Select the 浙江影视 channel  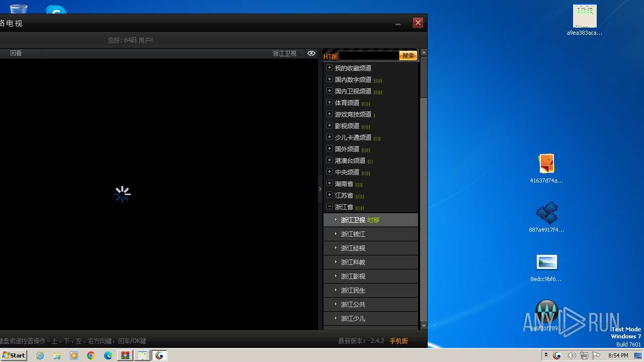[x=371, y=276]
